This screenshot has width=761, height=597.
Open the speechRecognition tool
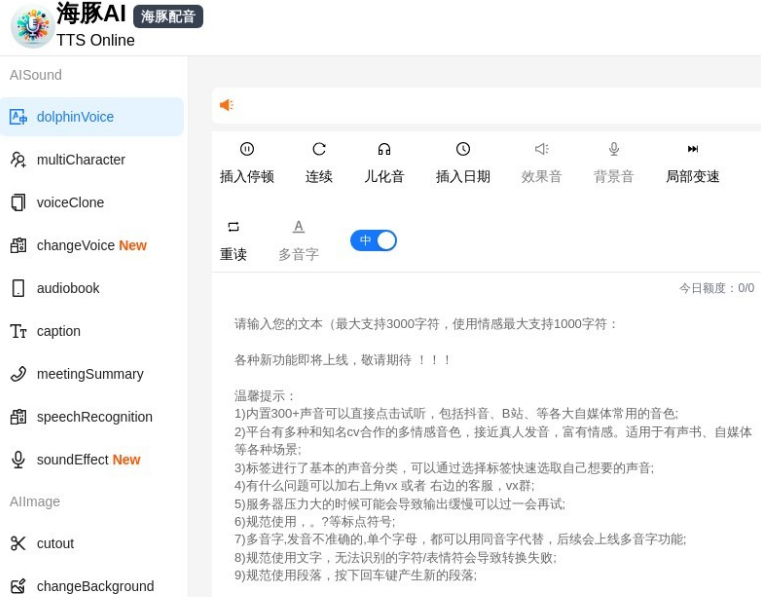coord(94,417)
